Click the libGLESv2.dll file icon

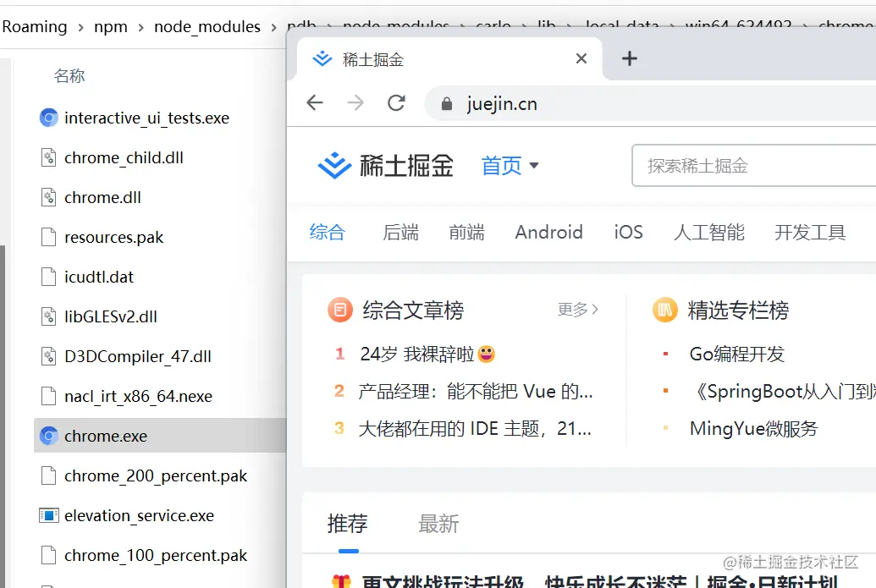coord(48,316)
